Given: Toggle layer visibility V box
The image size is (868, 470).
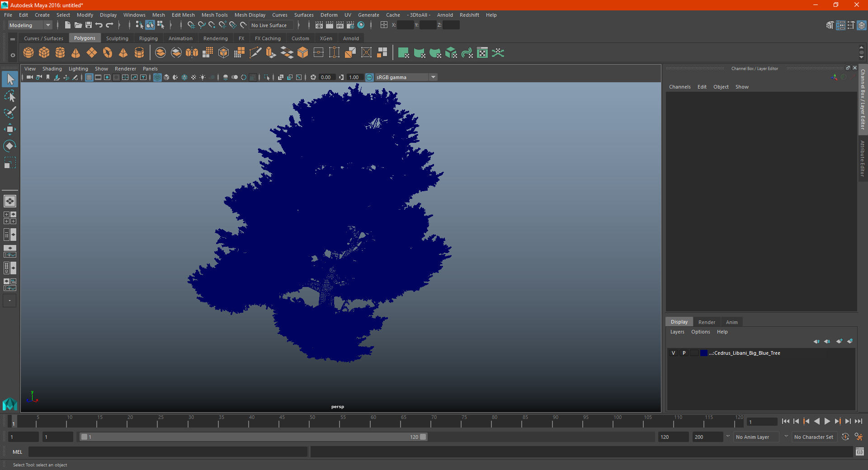Looking at the screenshot, I should [x=673, y=353].
